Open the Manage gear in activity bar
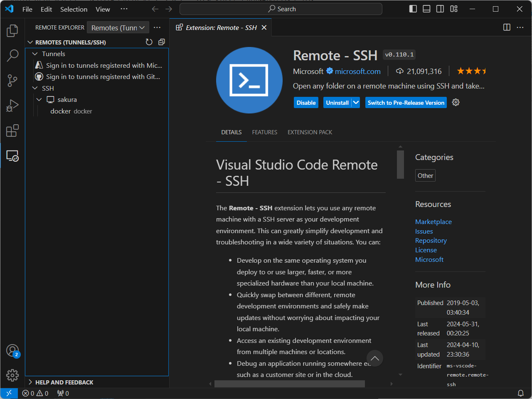Image resolution: width=532 pixels, height=399 pixels. [12, 375]
